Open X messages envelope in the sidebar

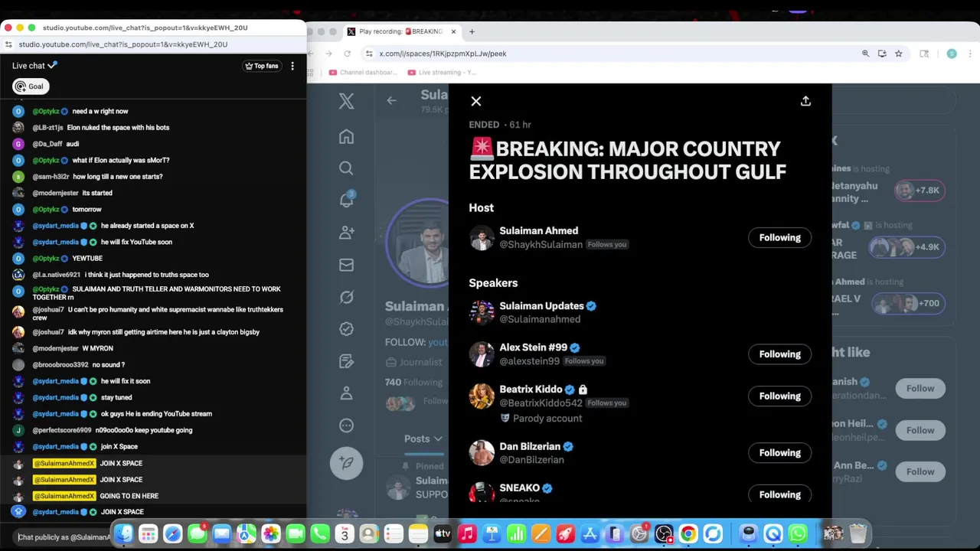(346, 265)
